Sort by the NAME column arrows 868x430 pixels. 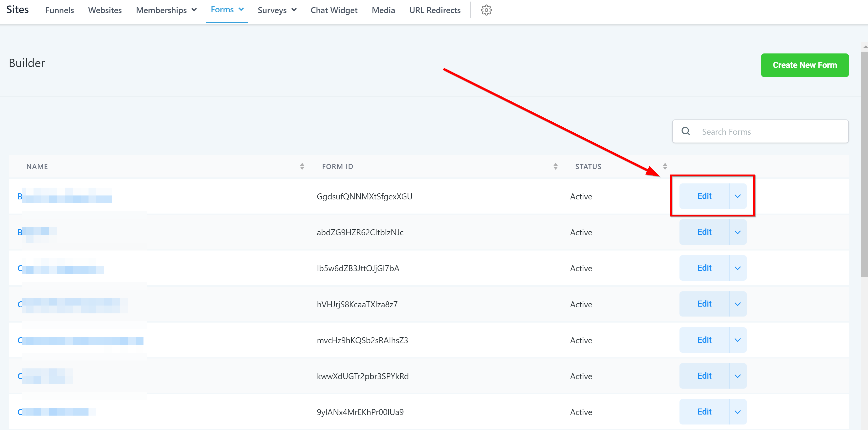(302, 166)
